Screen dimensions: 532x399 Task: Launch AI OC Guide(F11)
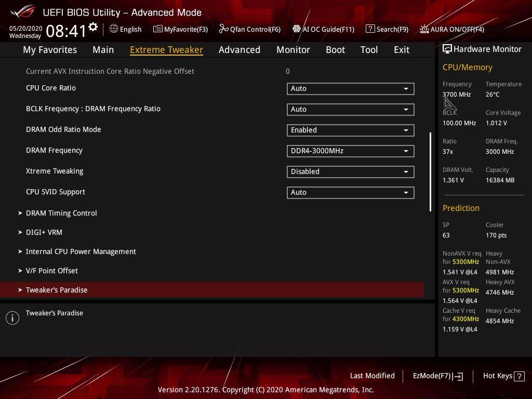coord(323,29)
